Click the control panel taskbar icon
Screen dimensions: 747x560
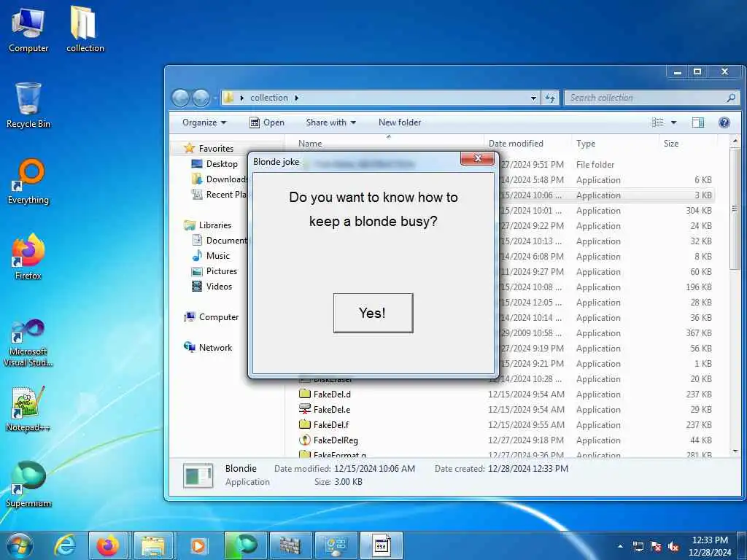tap(336, 545)
